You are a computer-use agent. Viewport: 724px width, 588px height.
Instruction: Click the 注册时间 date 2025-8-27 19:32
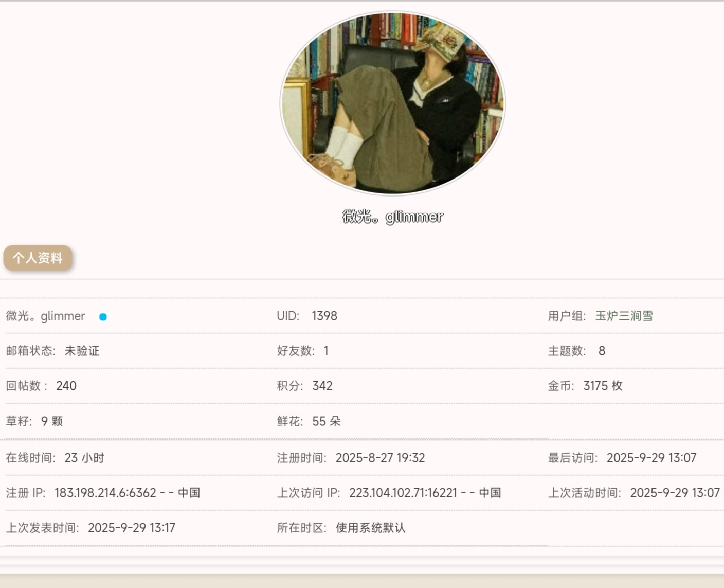[x=380, y=458]
